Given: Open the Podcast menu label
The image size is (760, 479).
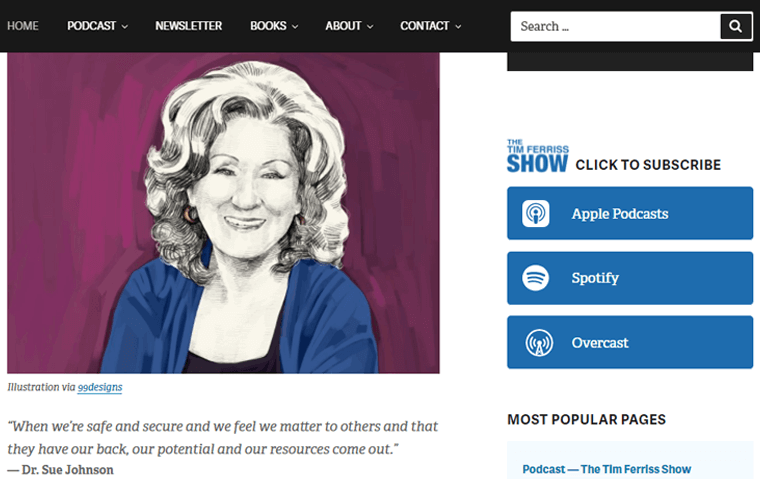Looking at the screenshot, I should click(x=92, y=26).
